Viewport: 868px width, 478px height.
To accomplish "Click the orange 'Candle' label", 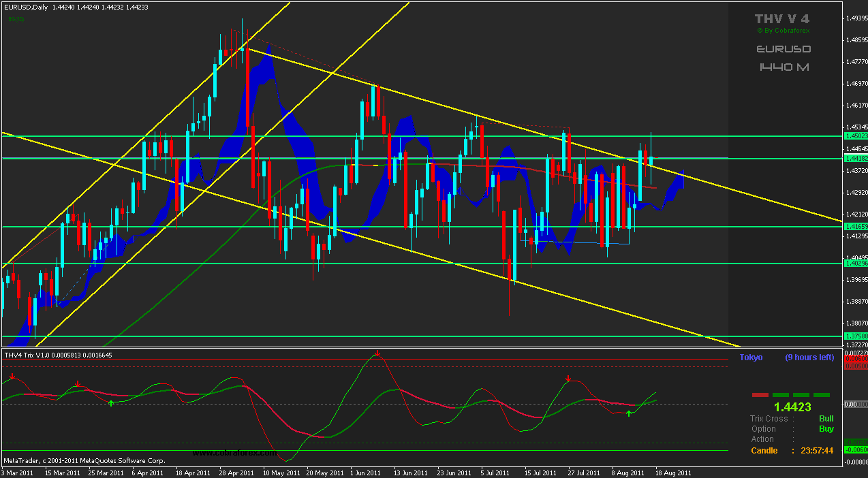I will (x=764, y=451).
